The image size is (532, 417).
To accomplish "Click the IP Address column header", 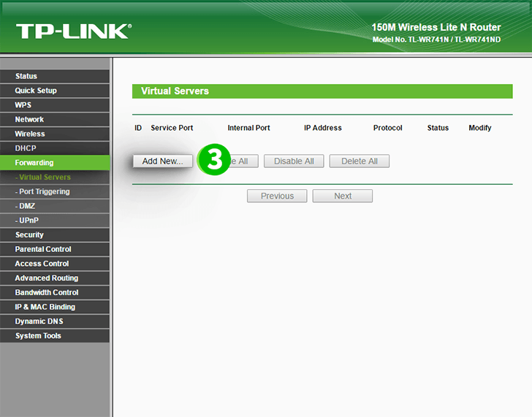I will 323,128.
